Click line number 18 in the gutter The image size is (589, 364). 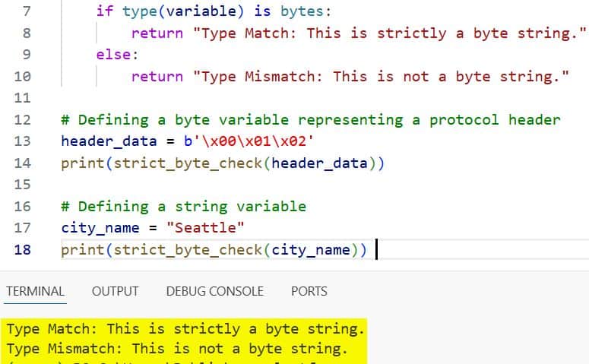pyautogui.click(x=22, y=249)
